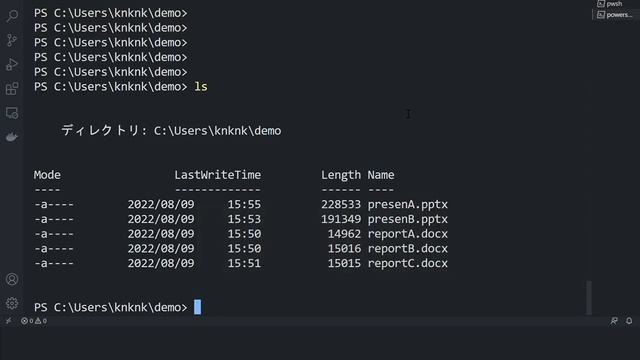Open the remote window indicator in status bar
Image resolution: width=640 pixels, height=360 pixels.
(8, 321)
